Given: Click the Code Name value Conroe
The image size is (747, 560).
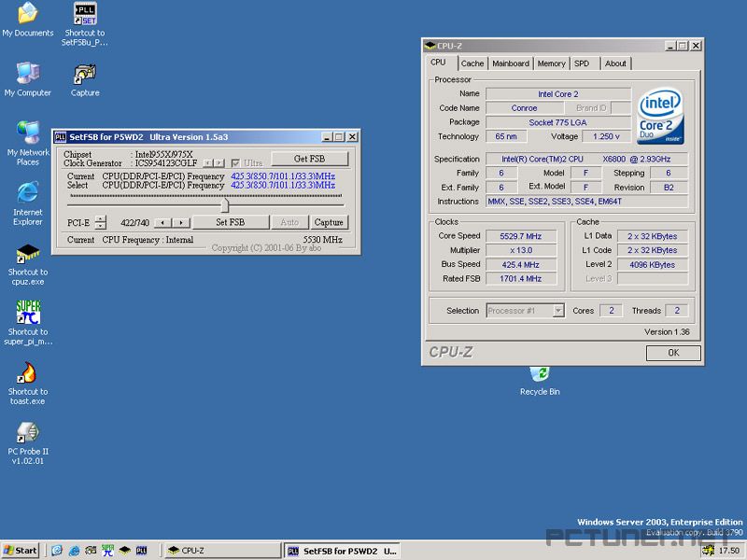Looking at the screenshot, I should click(x=524, y=108).
